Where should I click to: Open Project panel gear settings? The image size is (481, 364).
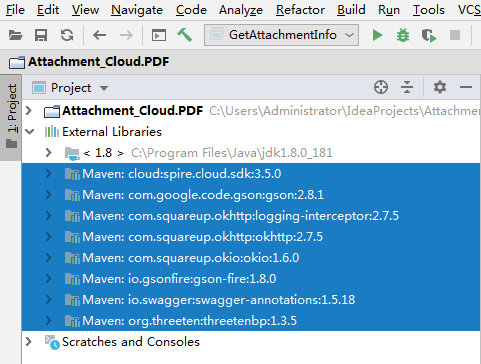click(x=440, y=87)
